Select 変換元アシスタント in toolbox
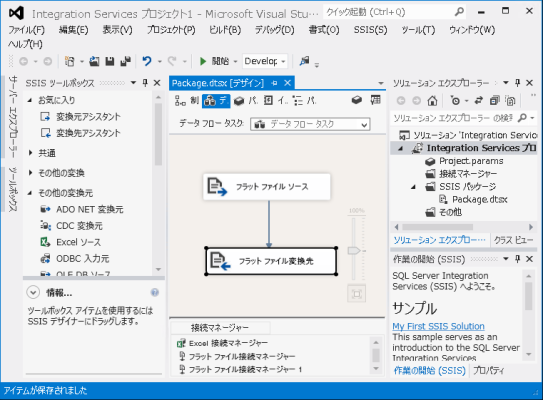The width and height of the screenshot is (543, 400). (x=80, y=117)
